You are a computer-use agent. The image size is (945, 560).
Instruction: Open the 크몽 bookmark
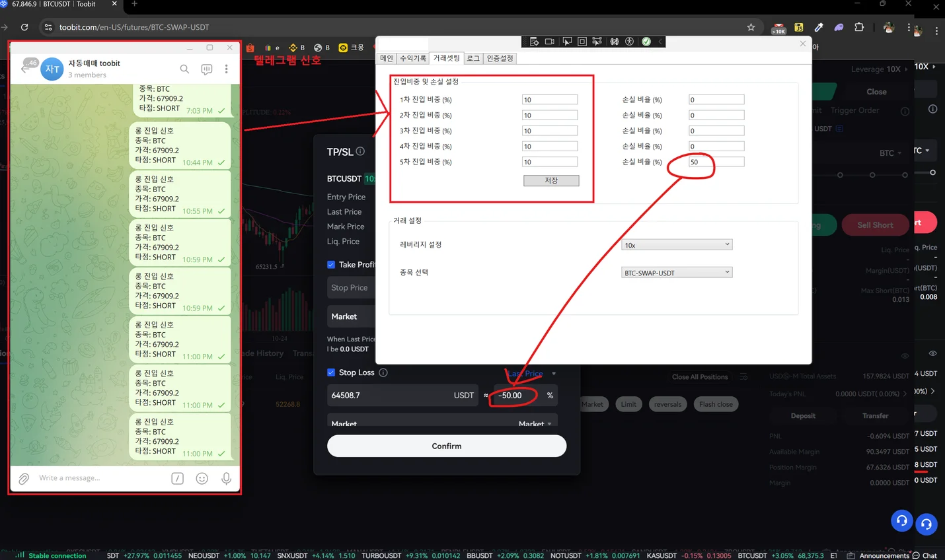click(x=351, y=48)
